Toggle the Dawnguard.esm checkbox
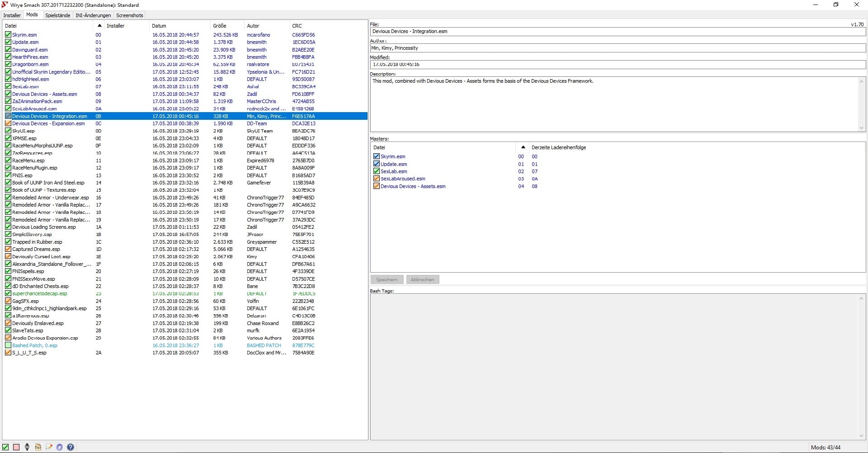 click(x=8, y=50)
